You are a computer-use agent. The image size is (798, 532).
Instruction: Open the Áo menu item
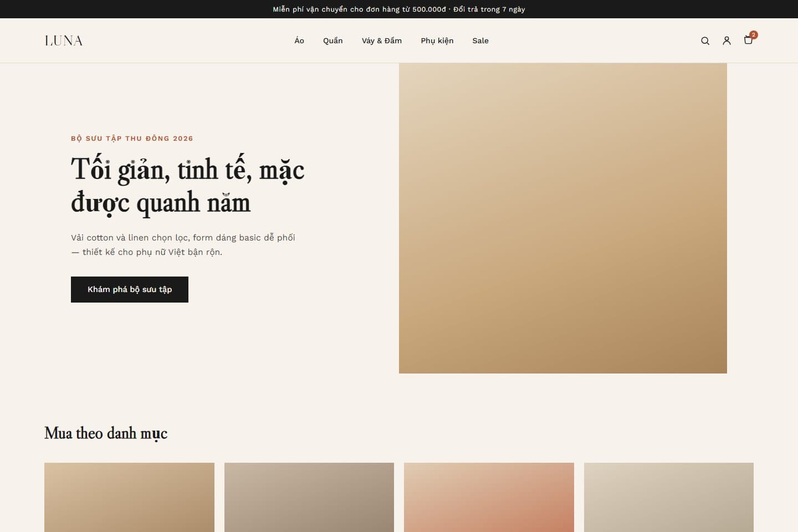[x=299, y=40]
